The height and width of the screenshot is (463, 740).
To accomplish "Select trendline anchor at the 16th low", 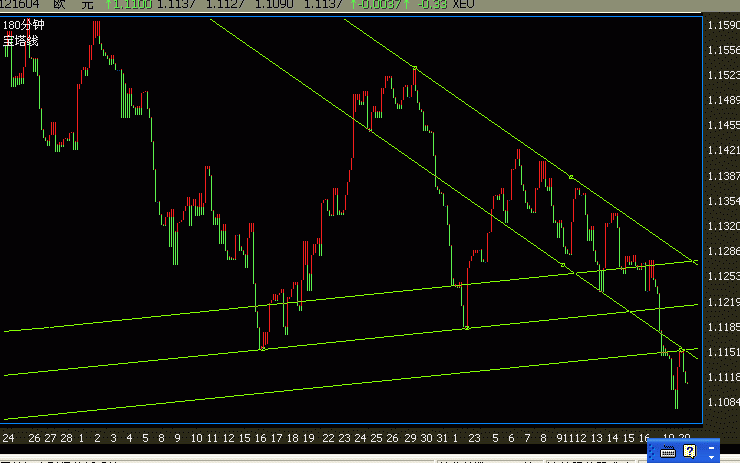I will point(263,349).
